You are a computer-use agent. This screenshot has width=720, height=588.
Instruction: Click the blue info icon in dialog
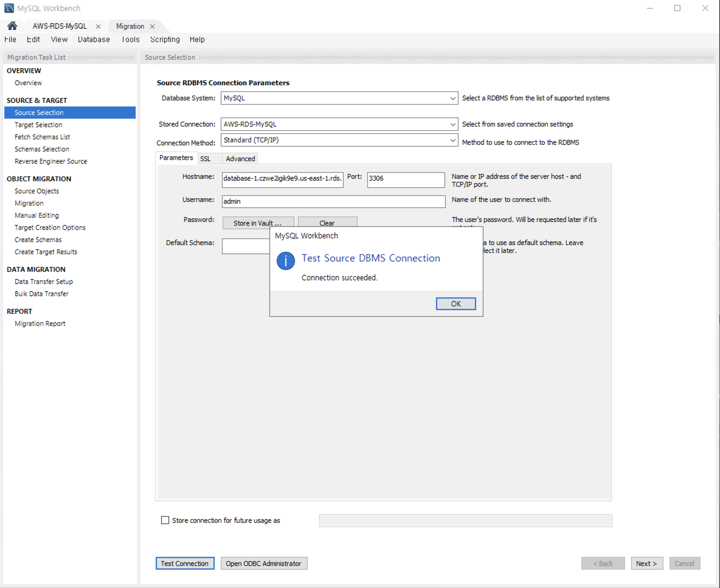[x=286, y=261]
